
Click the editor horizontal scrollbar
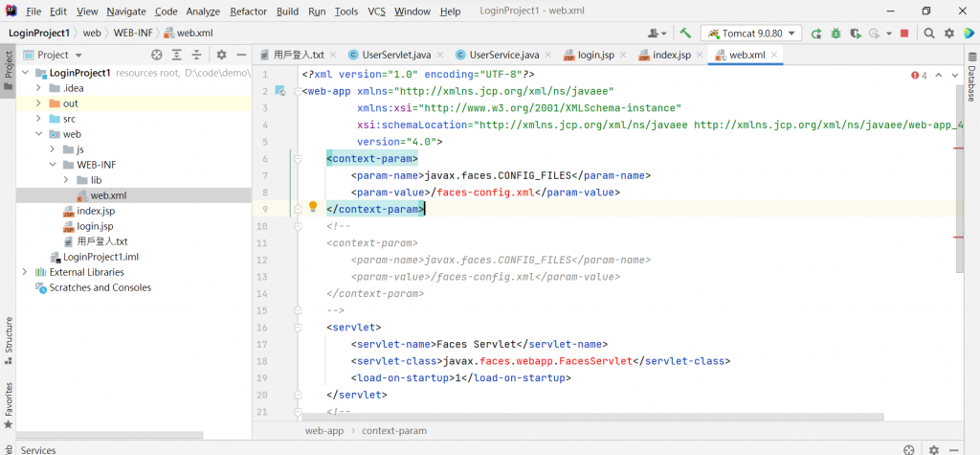pos(592,417)
